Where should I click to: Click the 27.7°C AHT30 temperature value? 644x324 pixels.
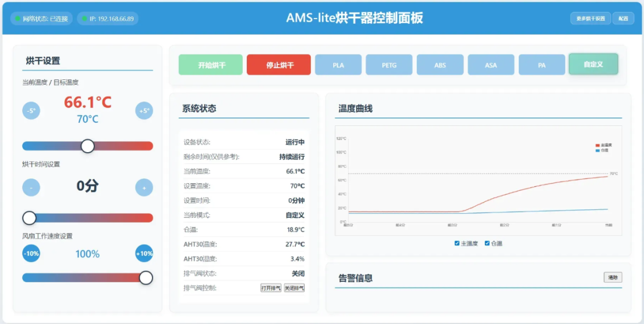point(295,244)
